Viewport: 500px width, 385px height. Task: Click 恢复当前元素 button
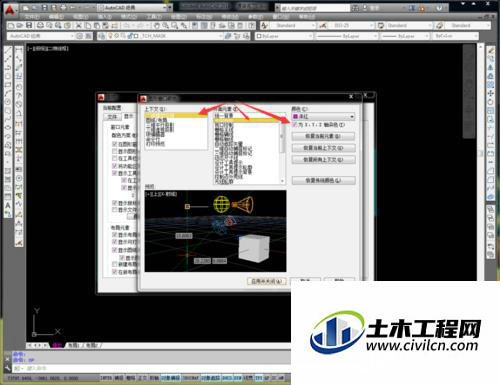323,136
